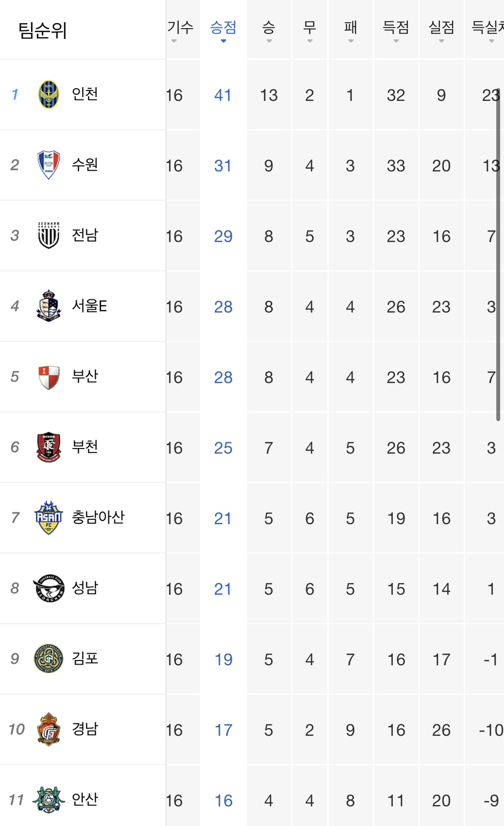Open the 인천 team name link
This screenshot has height=826, width=504.
point(85,94)
